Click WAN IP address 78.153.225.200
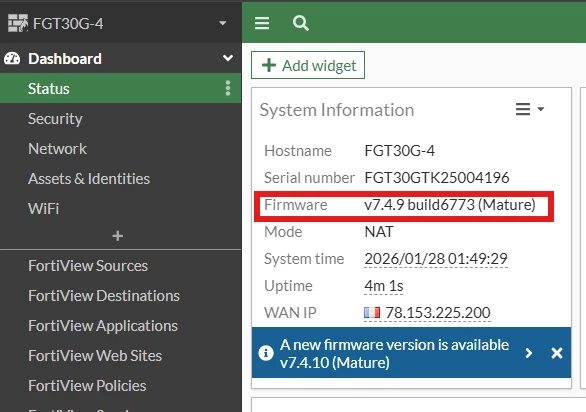This screenshot has width=586, height=412. click(x=438, y=313)
